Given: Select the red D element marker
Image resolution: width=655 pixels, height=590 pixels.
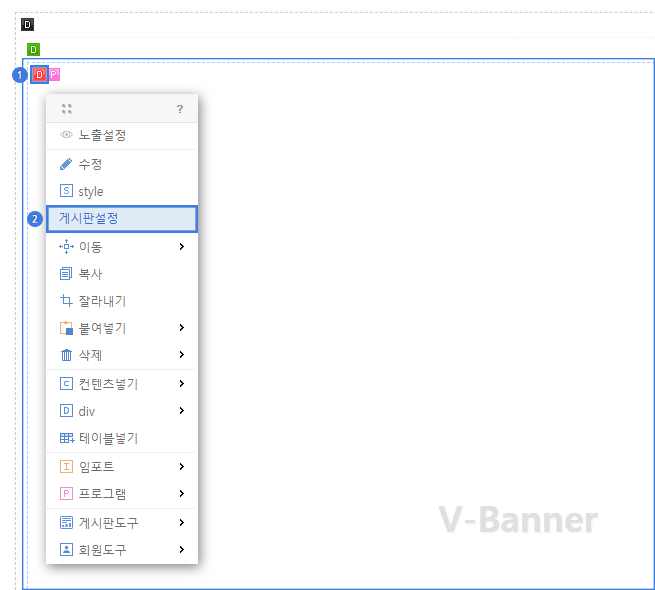Looking at the screenshot, I should (x=39, y=74).
